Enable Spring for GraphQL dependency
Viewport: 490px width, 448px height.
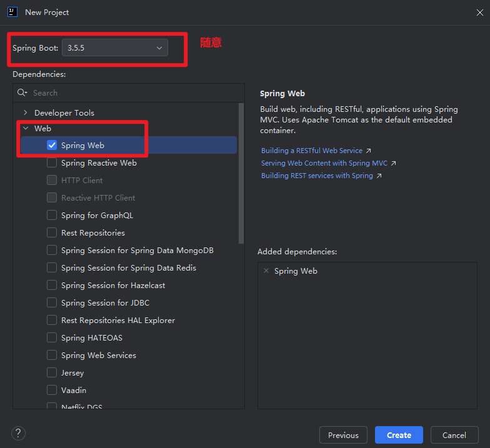coord(52,215)
